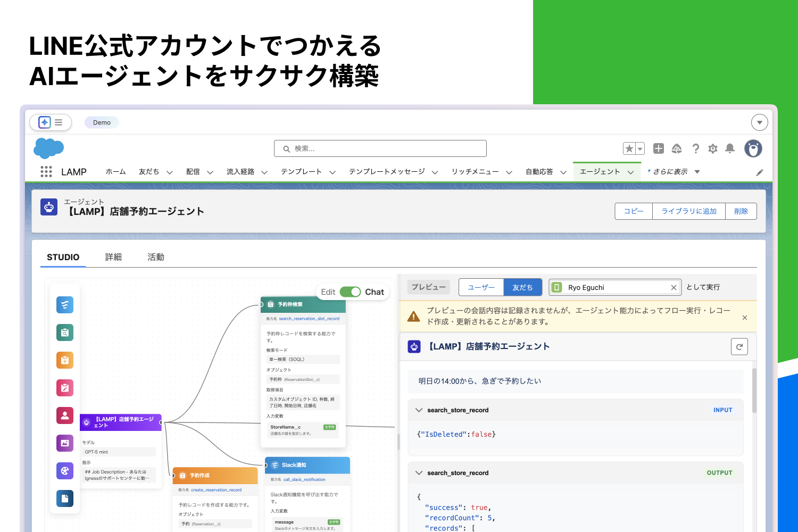Screen dimensions: 798x532
Task: Open the global actions plus icon
Action: (659, 148)
